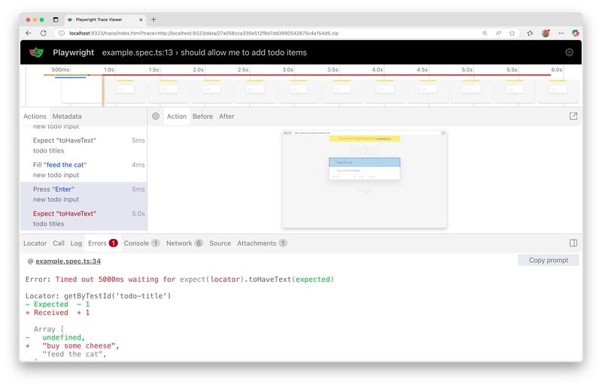Select the Before snapshot tab
This screenshot has width=602, height=387.
point(203,116)
